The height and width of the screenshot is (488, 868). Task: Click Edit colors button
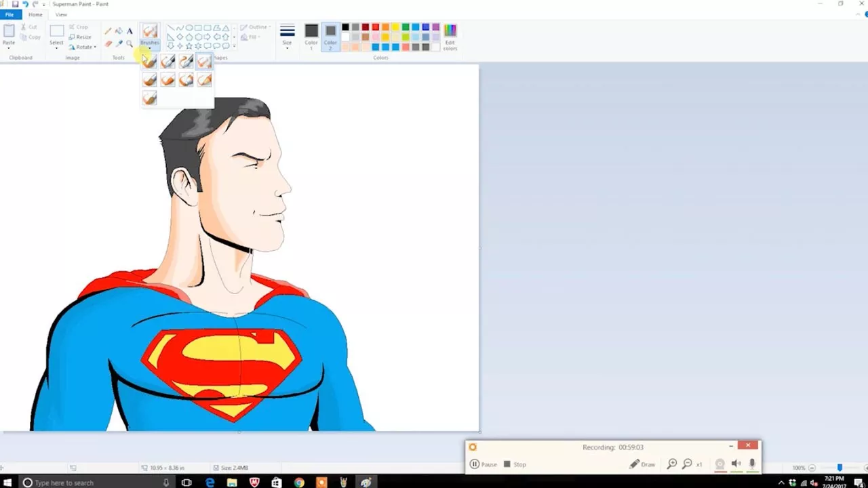coord(450,37)
